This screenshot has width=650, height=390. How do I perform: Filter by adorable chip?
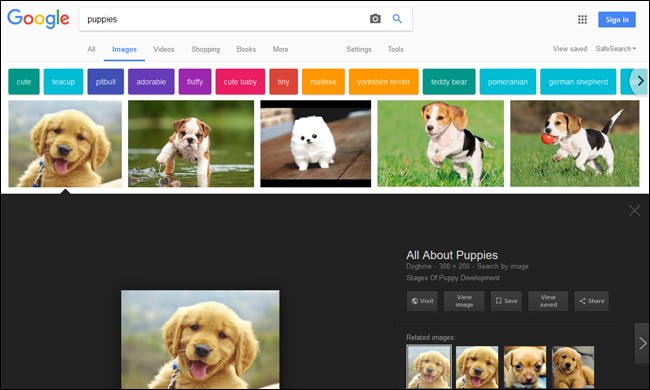click(151, 82)
